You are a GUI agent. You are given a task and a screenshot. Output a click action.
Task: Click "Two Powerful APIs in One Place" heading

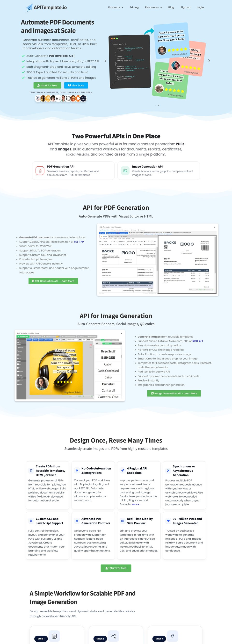116,136
